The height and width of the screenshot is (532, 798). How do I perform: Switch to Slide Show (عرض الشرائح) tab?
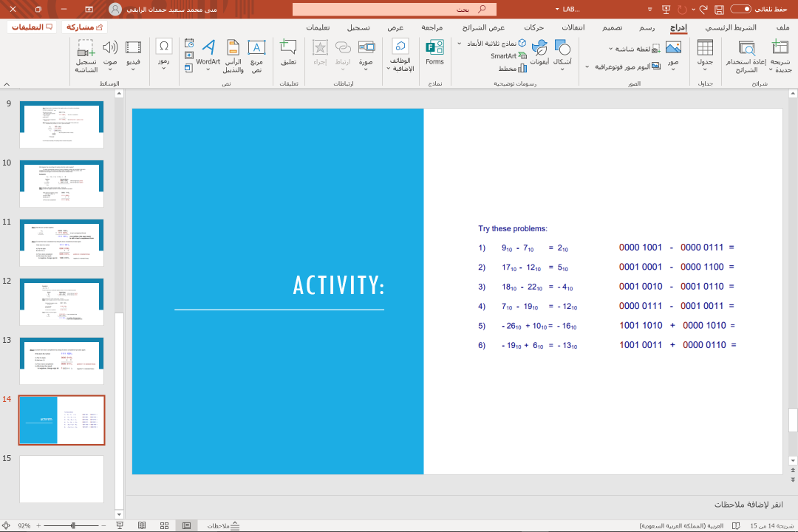(483, 27)
